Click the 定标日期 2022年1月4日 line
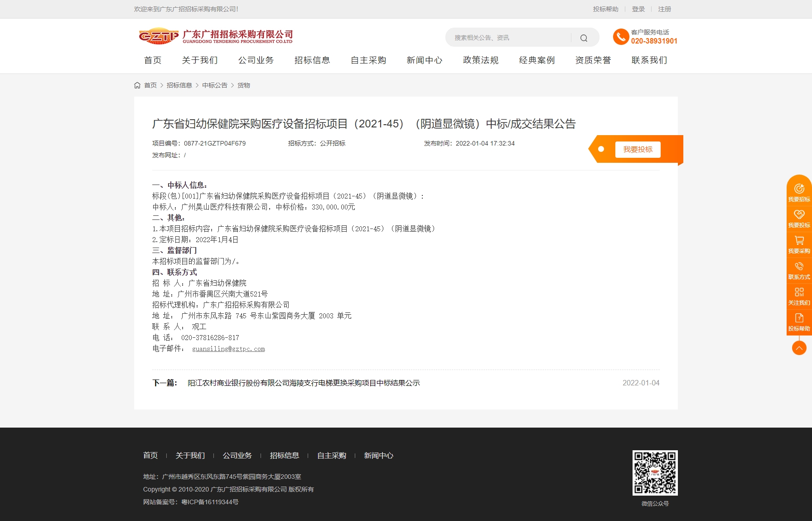This screenshot has height=521, width=812. pos(195,240)
